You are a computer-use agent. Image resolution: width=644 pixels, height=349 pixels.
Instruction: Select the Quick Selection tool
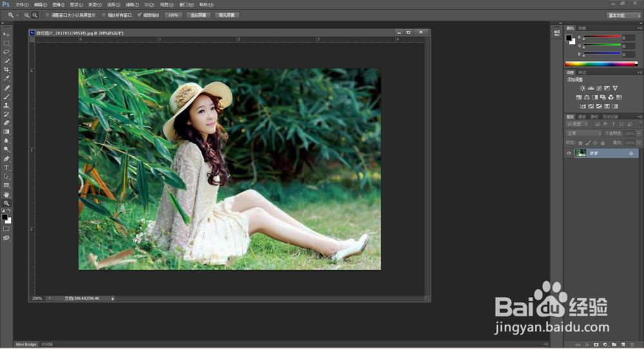coord(6,61)
